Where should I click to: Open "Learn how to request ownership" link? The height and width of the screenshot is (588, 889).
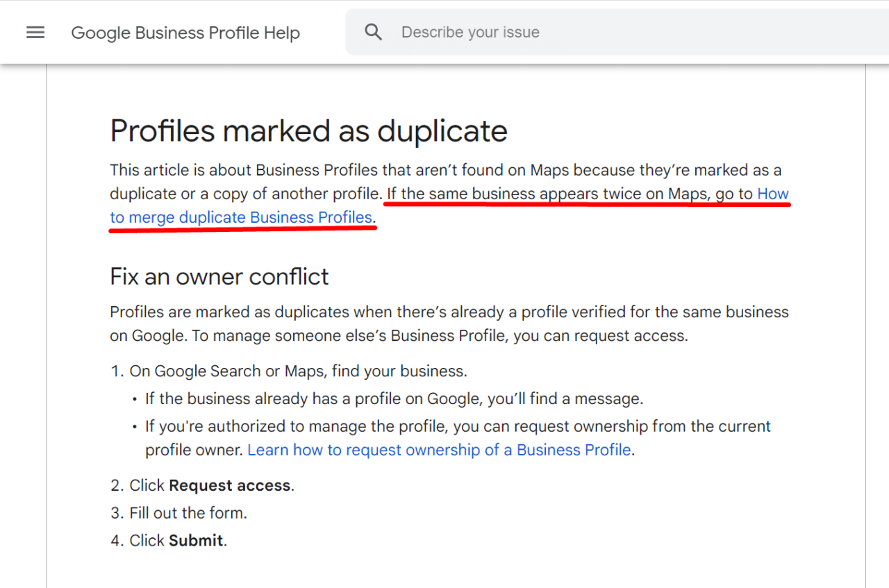[439, 450]
